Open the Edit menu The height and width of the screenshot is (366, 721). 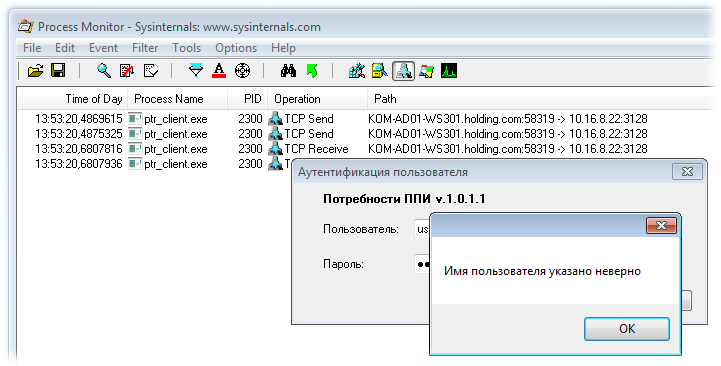(65, 48)
